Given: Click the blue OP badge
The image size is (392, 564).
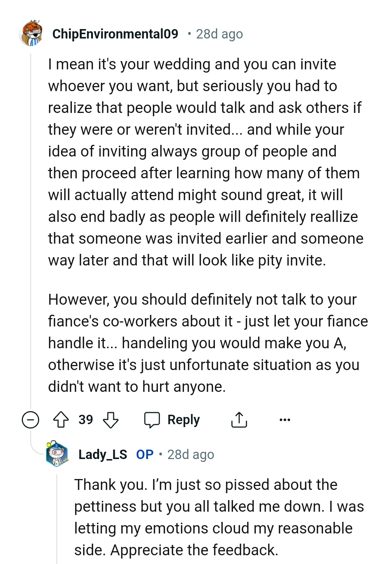Looking at the screenshot, I should [x=145, y=454].
